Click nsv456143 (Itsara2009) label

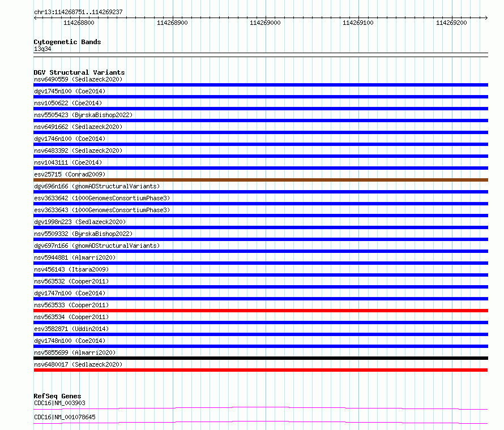coord(71,269)
